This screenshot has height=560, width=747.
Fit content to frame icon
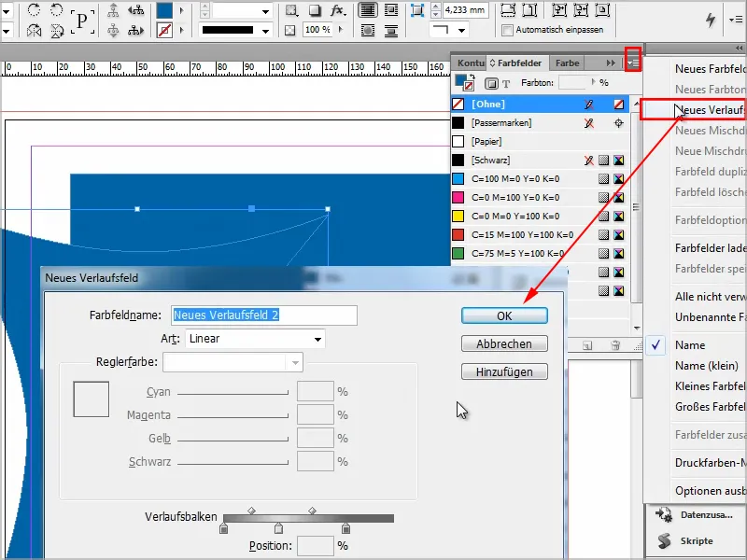558,9
